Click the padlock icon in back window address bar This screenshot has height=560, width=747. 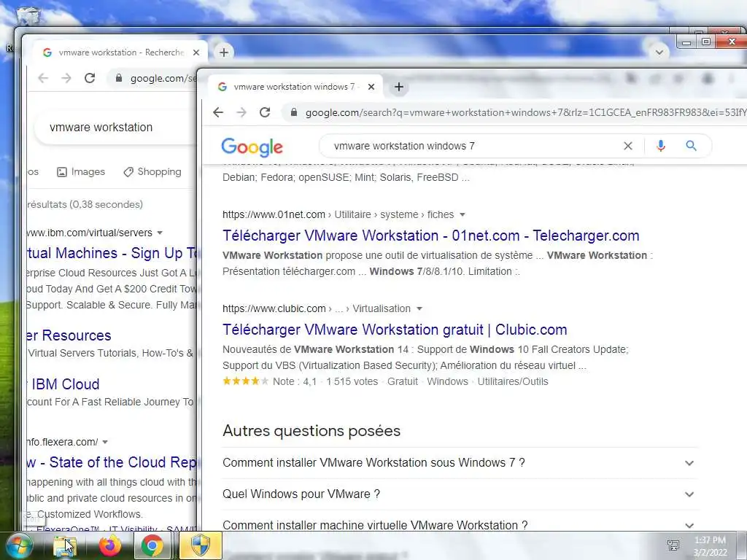point(119,78)
